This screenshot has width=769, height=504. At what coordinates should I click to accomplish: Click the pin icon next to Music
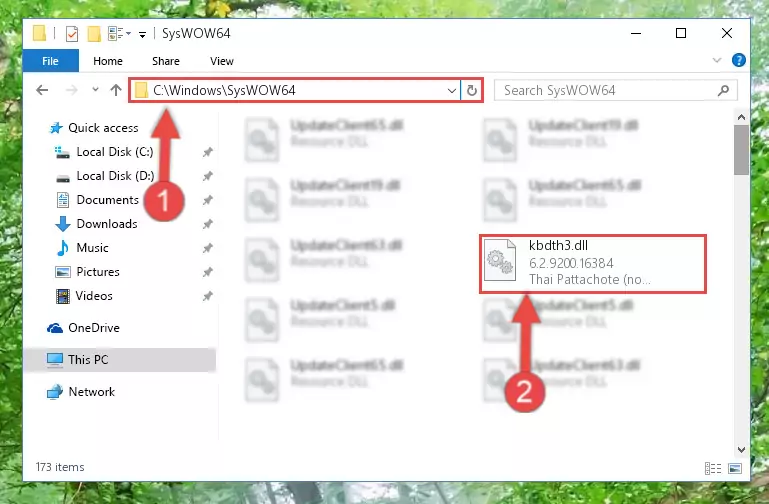[x=207, y=248]
